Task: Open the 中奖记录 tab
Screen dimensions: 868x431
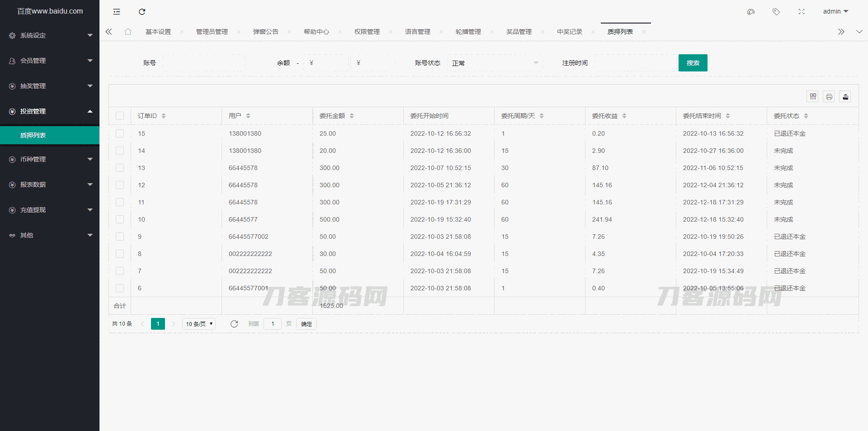Action: coord(570,32)
